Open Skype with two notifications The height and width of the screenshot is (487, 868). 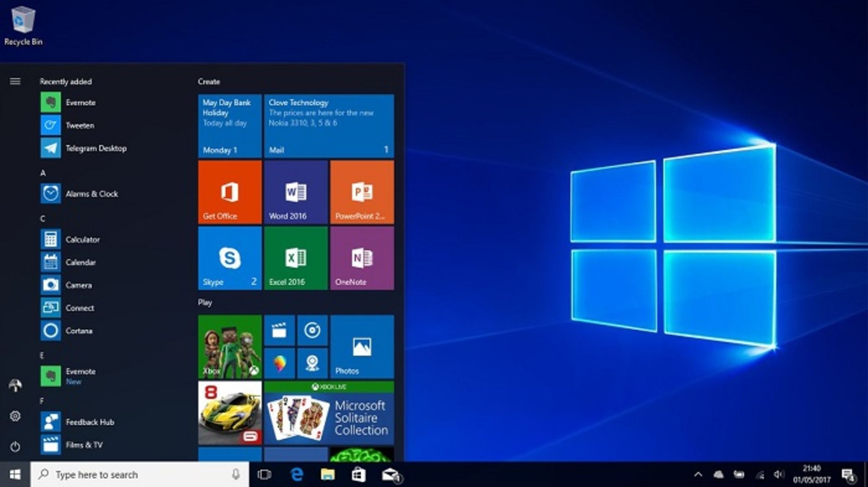coord(229,258)
